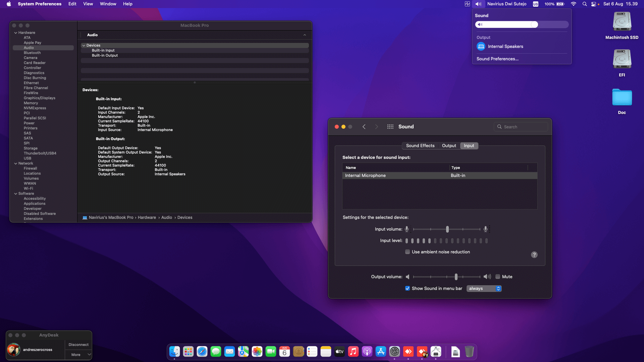Collapse the Hardware section in sidebar
Screen dimensions: 644x362
pyautogui.click(x=16, y=33)
